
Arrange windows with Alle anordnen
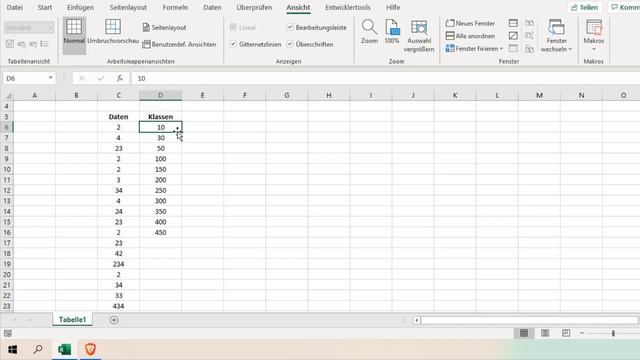(x=470, y=36)
